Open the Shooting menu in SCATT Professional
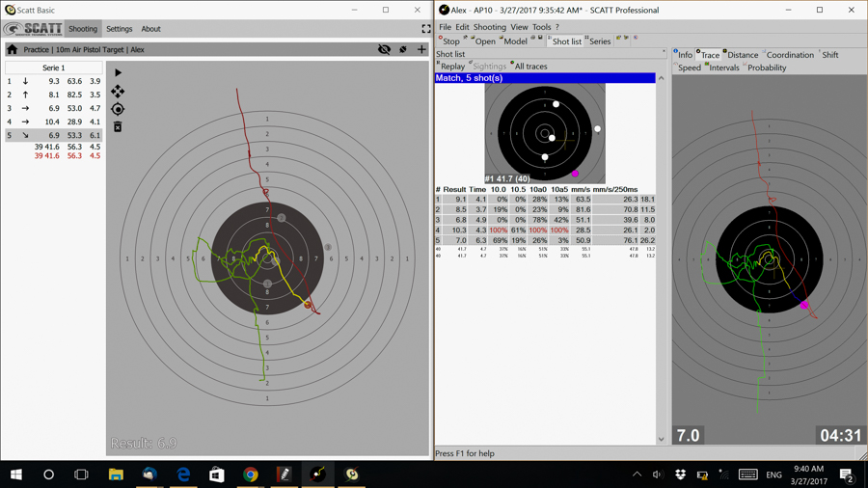Screen dimensions: 868x488 tap(489, 27)
